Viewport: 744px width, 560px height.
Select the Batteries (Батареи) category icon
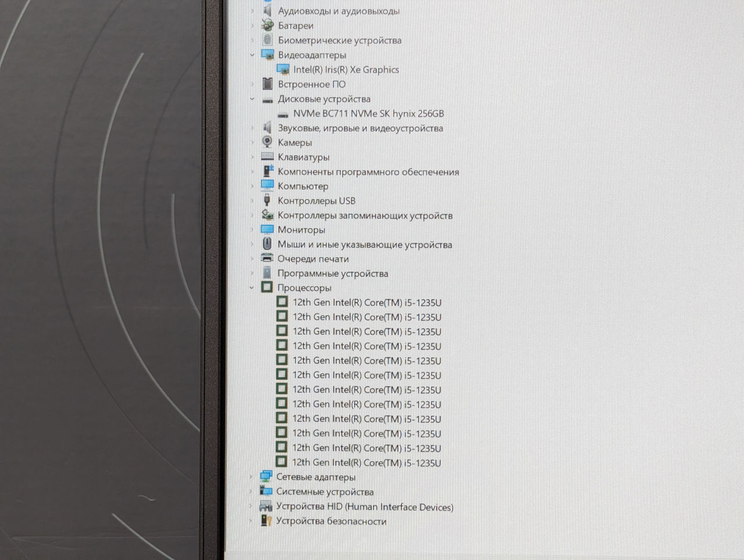(267, 25)
